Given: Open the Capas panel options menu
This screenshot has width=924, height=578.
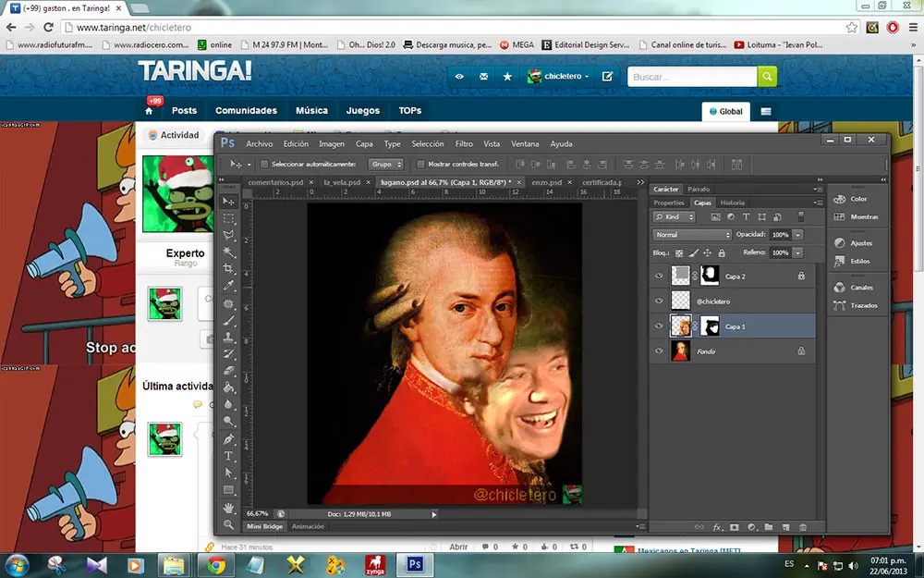Looking at the screenshot, I should pyautogui.click(x=818, y=203).
